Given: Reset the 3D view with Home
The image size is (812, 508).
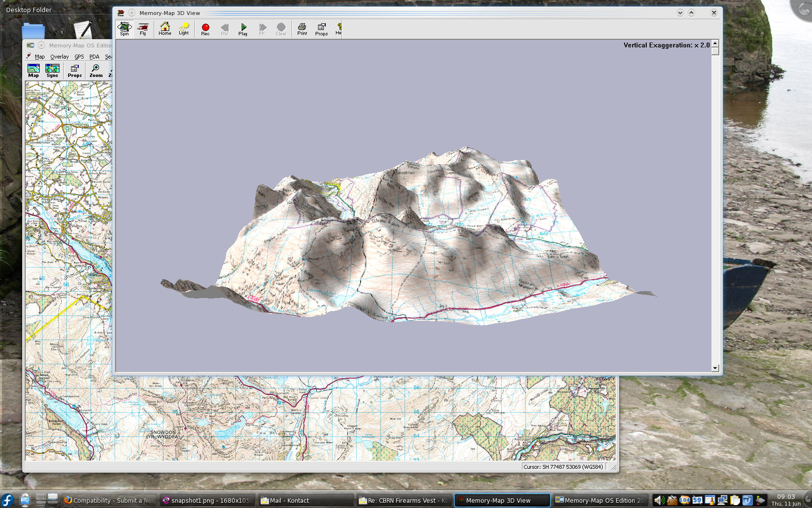Looking at the screenshot, I should [x=165, y=29].
